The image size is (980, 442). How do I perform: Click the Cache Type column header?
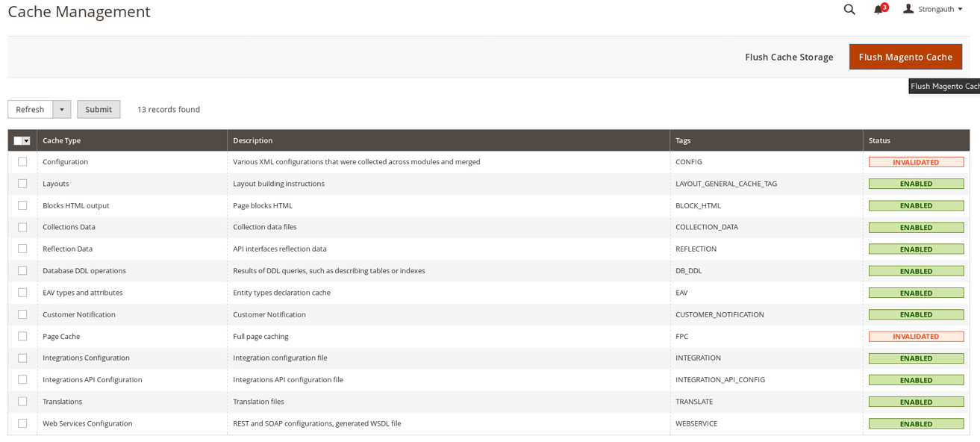pos(132,140)
